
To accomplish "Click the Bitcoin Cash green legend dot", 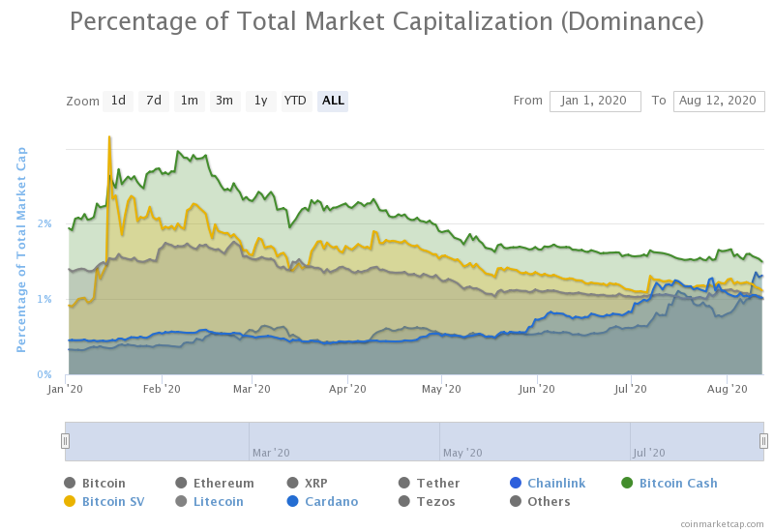I will pos(626,483).
